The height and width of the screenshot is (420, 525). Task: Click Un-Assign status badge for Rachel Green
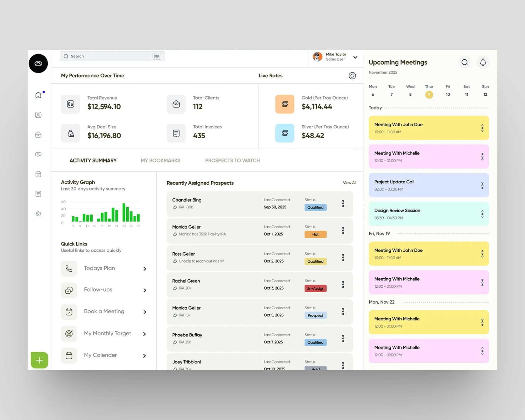pyautogui.click(x=315, y=288)
